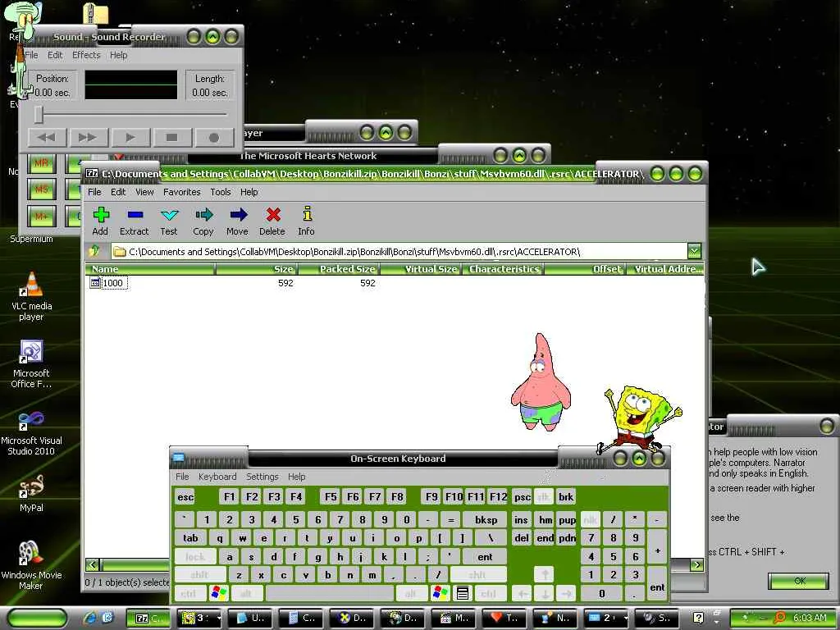Click left Windows key on On-Screen Keyboard

coord(219,593)
